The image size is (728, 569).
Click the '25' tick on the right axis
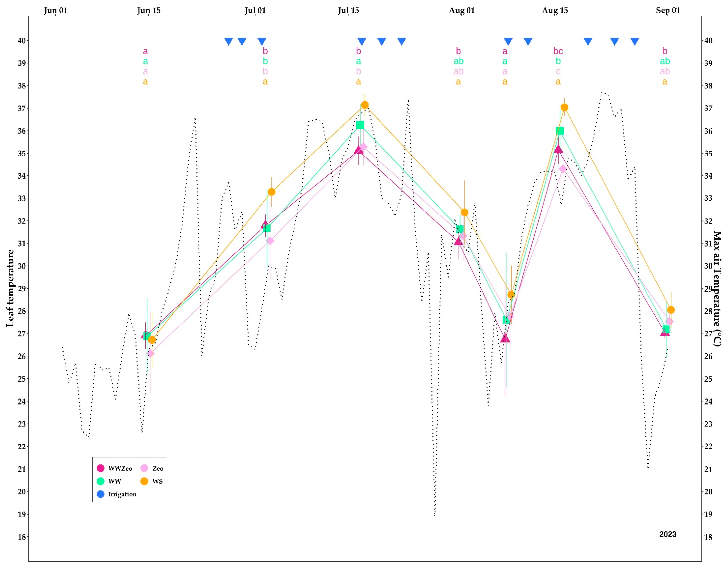pyautogui.click(x=708, y=379)
